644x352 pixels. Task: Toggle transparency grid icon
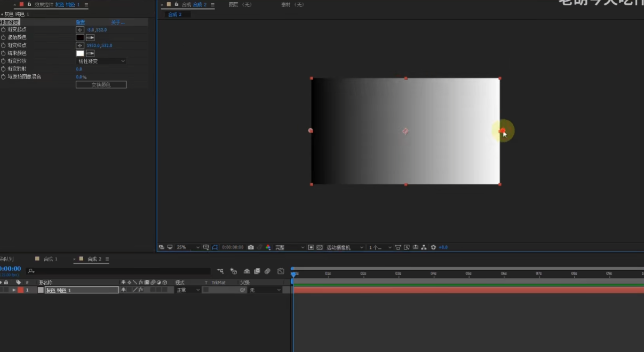tap(320, 247)
